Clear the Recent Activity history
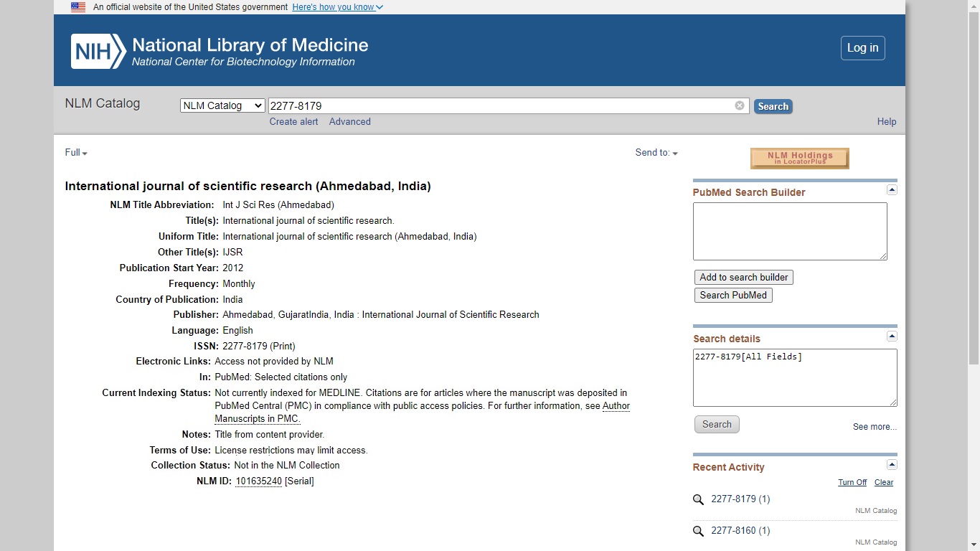This screenshot has width=980, height=551. (x=884, y=482)
